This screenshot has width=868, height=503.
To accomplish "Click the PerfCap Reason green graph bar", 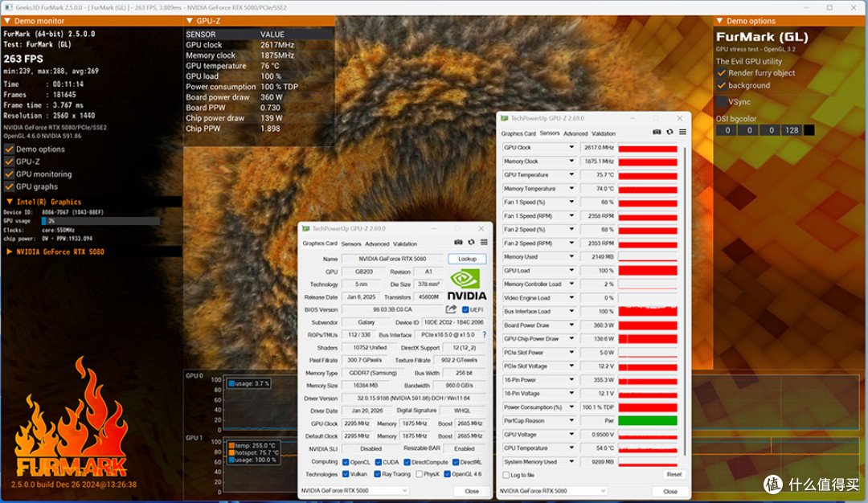I will [648, 420].
